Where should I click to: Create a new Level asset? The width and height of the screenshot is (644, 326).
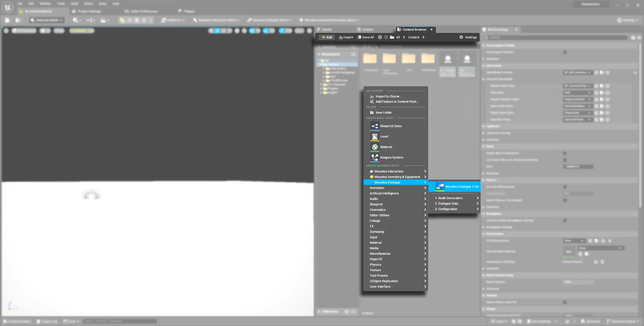point(384,137)
